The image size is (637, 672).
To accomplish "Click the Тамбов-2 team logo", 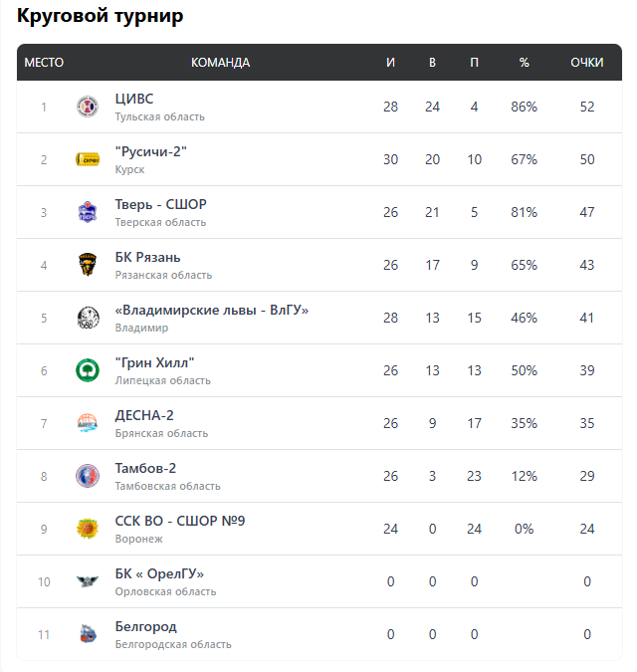I will [x=88, y=476].
